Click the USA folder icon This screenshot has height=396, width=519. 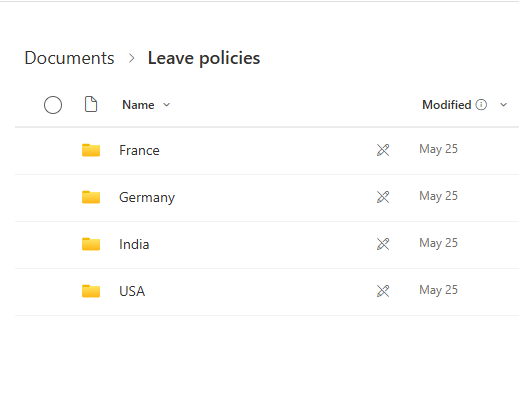pos(91,291)
